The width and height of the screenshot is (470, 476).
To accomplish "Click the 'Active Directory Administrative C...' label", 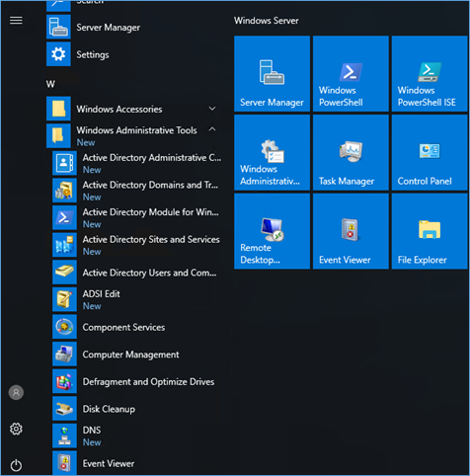I will (x=152, y=158).
